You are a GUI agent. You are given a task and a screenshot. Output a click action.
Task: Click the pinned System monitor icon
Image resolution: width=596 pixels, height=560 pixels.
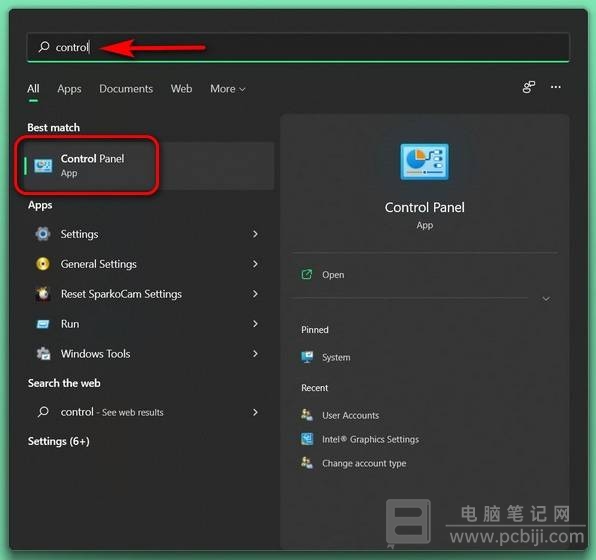click(x=307, y=357)
